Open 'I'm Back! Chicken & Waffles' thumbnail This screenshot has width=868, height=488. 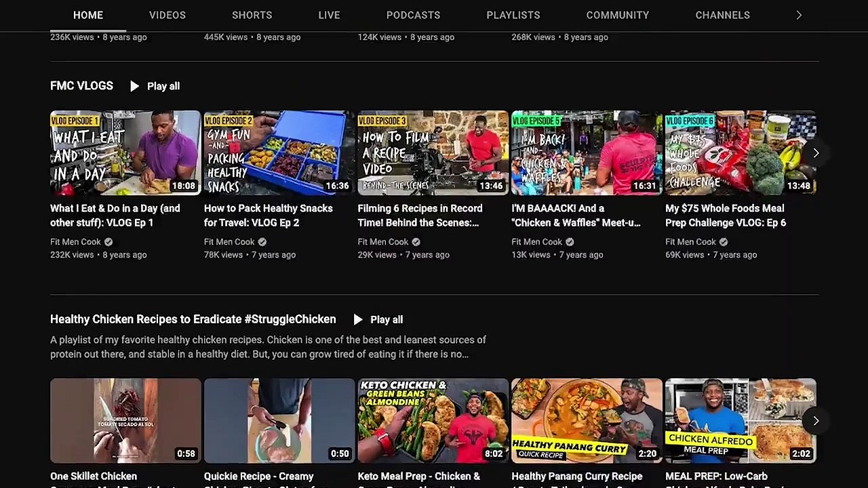[587, 153]
